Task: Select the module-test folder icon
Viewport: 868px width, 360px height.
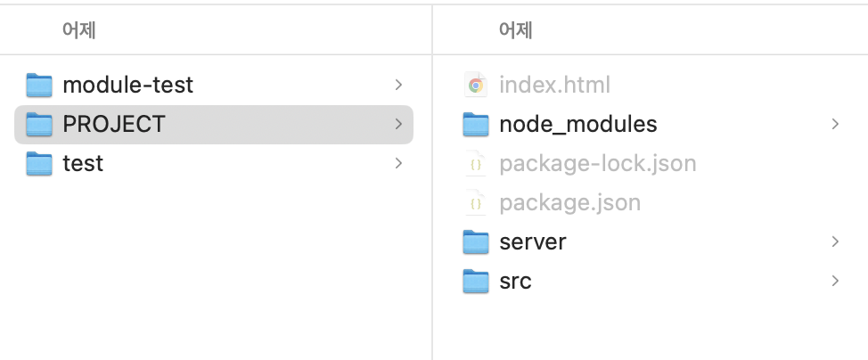Action: click(38, 85)
